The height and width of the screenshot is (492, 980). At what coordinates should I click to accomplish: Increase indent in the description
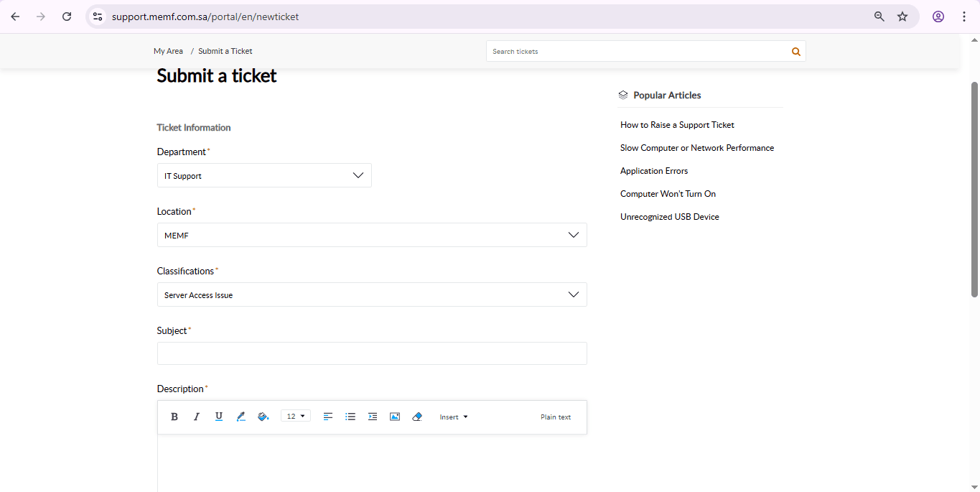click(x=373, y=417)
